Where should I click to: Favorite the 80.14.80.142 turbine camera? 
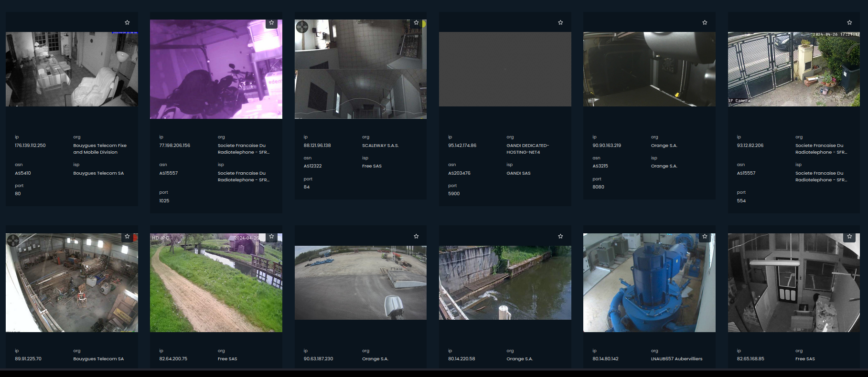705,236
